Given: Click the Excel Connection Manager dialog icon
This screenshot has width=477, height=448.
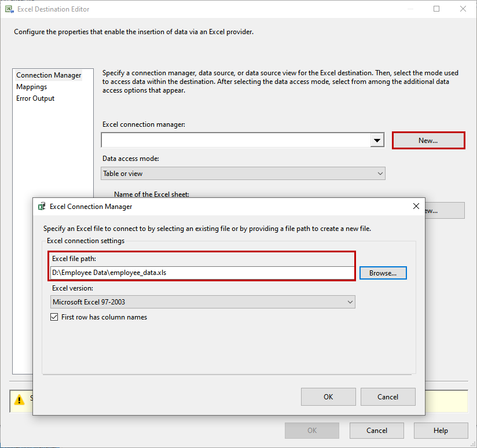Looking at the screenshot, I should pyautogui.click(x=42, y=206).
